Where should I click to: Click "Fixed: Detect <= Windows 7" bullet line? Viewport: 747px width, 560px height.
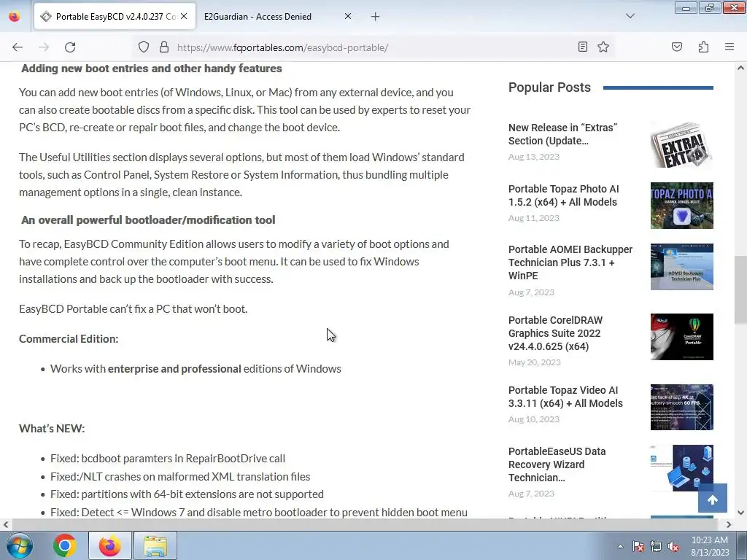tap(259, 513)
